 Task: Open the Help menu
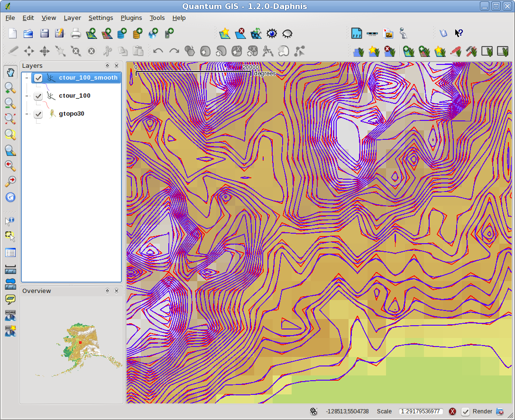click(179, 18)
